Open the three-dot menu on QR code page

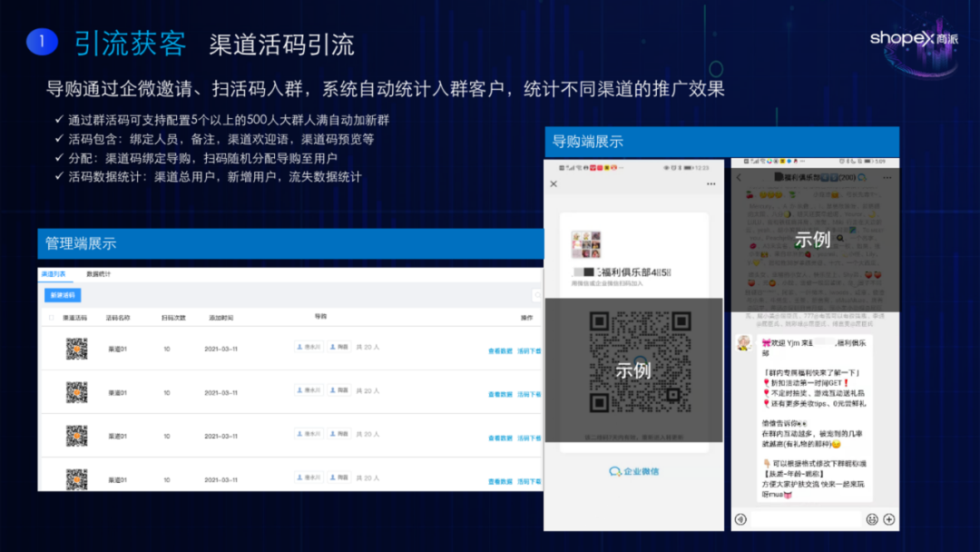coord(710,183)
